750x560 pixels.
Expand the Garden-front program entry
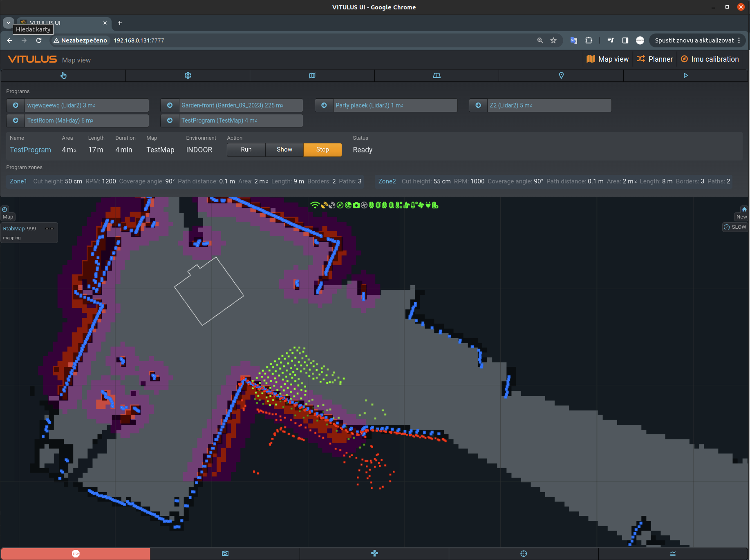170,105
